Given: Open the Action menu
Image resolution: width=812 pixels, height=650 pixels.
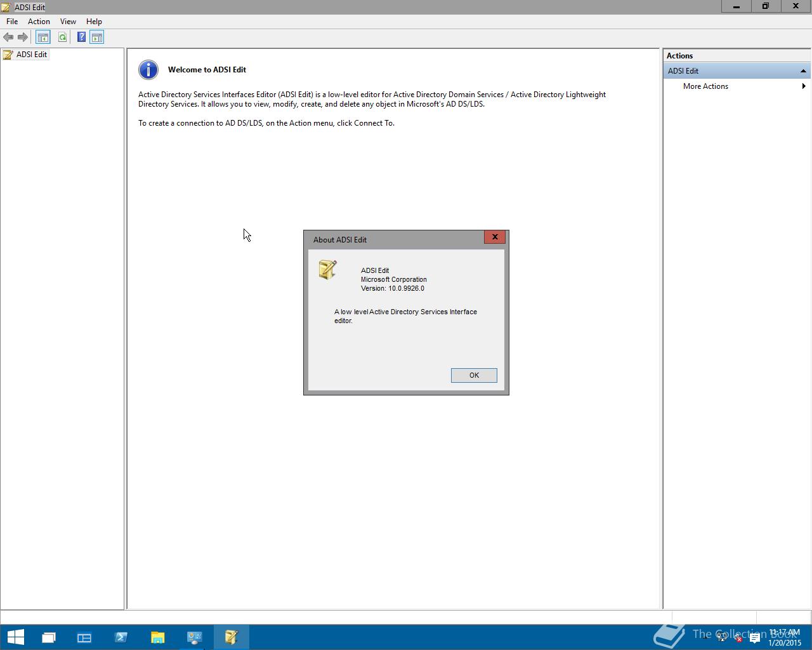Looking at the screenshot, I should click(39, 22).
